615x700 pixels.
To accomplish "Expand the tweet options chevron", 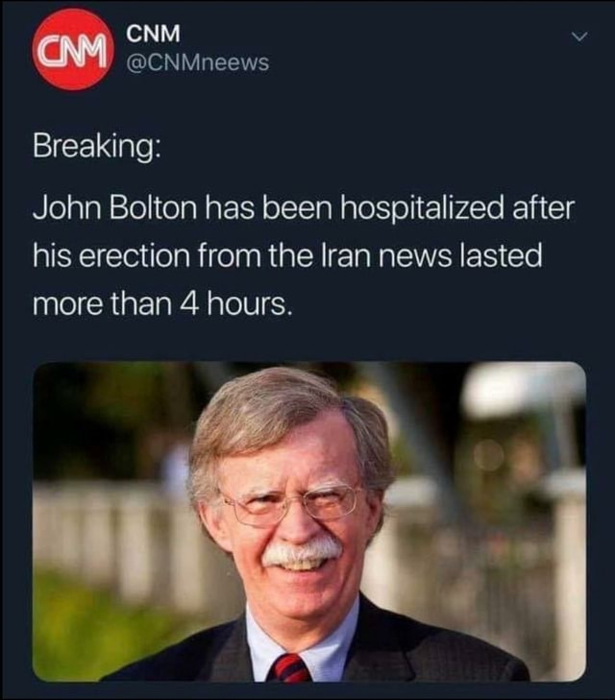I will pos(579,36).
